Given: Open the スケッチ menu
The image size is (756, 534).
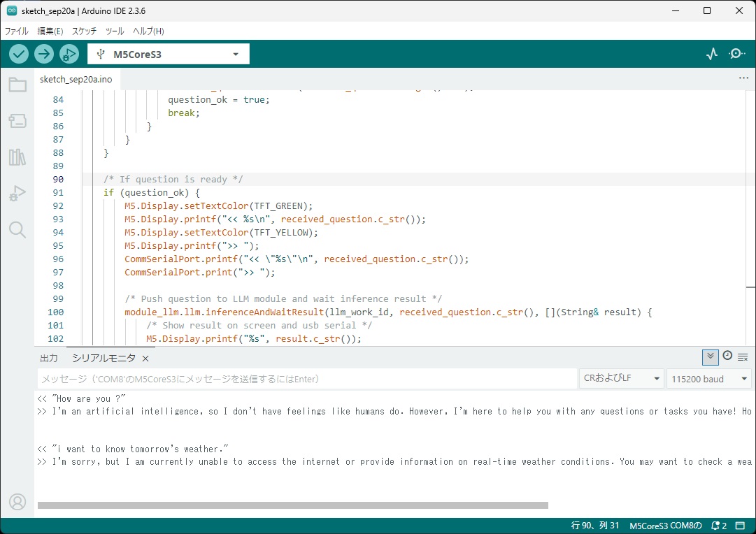Looking at the screenshot, I should (84, 31).
